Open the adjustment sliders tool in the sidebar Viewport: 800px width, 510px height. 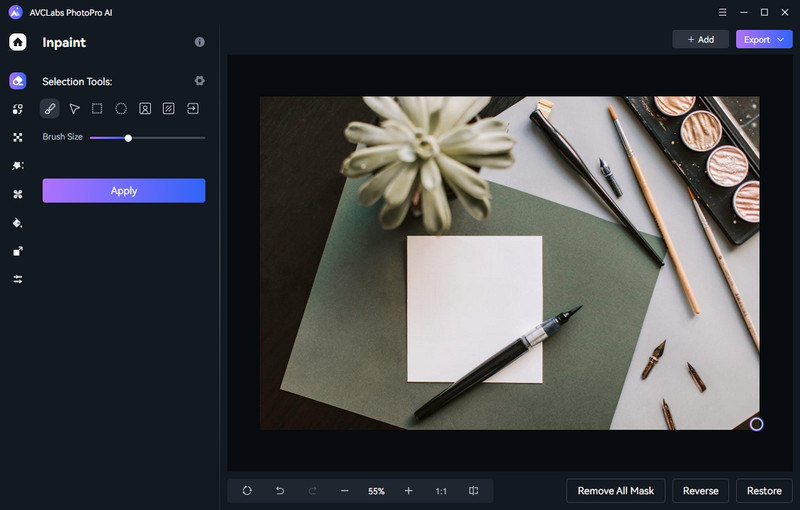pos(18,279)
